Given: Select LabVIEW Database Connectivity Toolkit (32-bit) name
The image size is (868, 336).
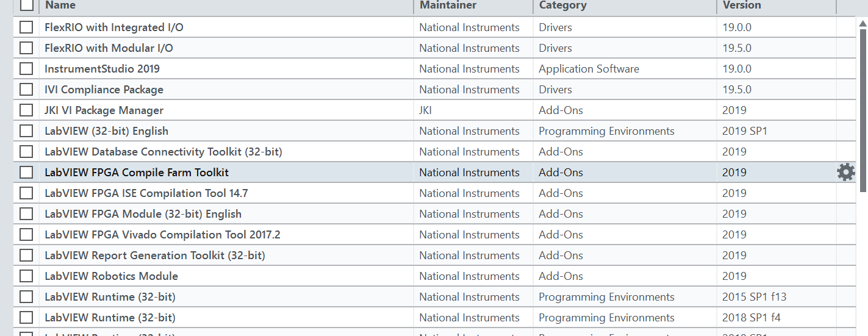Looking at the screenshot, I should 163,152.
